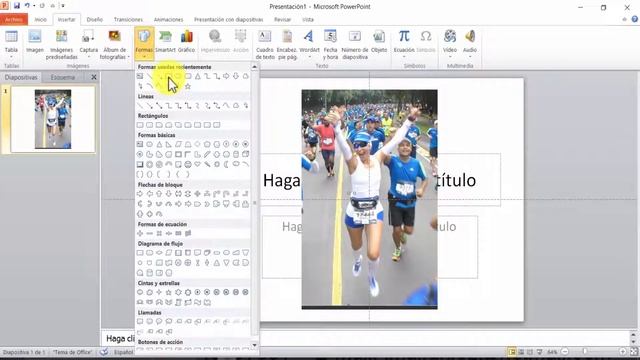Open Presentación con diapositivas tab
The width and height of the screenshot is (640, 360).
click(x=229, y=19)
